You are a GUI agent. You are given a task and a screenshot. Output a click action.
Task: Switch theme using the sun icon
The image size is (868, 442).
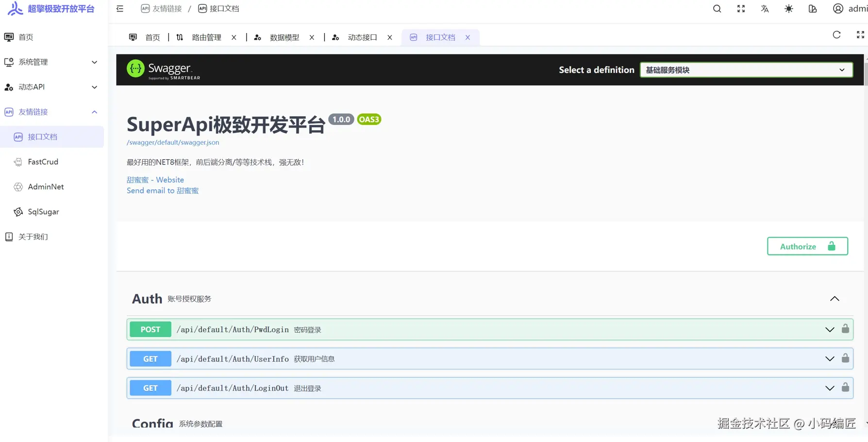[788, 8]
